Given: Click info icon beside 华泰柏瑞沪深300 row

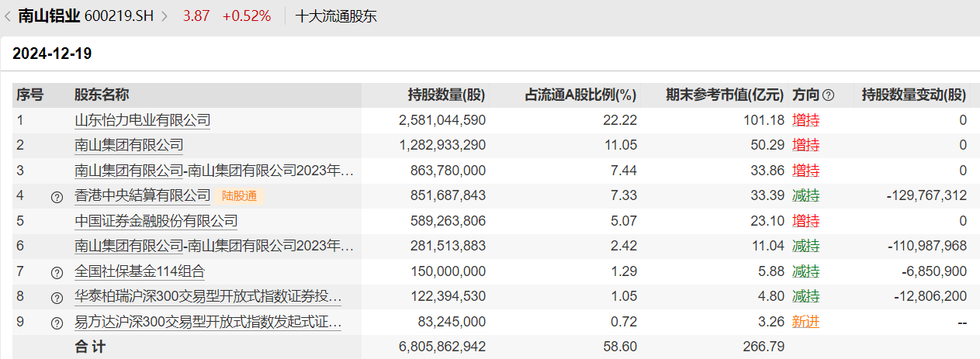Looking at the screenshot, I should click(x=57, y=298).
